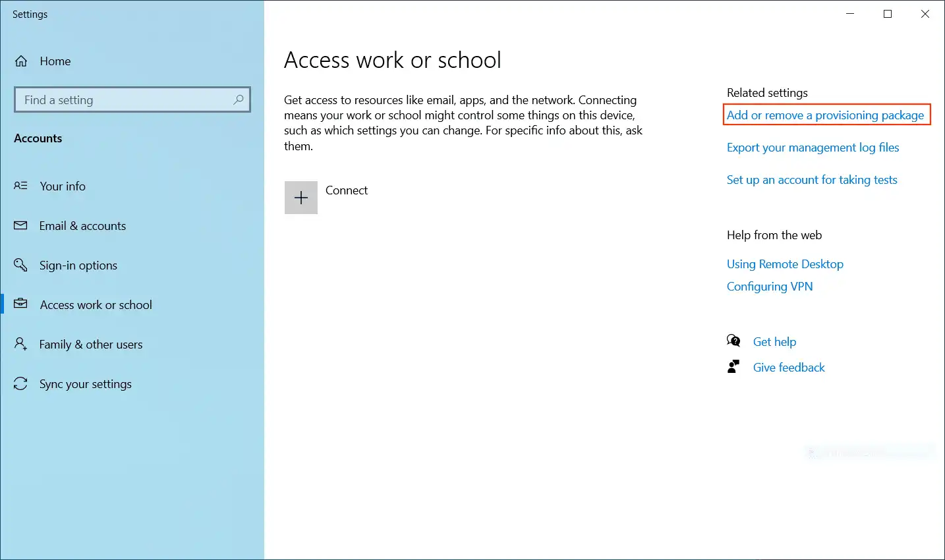Image resolution: width=945 pixels, height=560 pixels.
Task: Open Add or remove a provisioning package
Action: (826, 115)
